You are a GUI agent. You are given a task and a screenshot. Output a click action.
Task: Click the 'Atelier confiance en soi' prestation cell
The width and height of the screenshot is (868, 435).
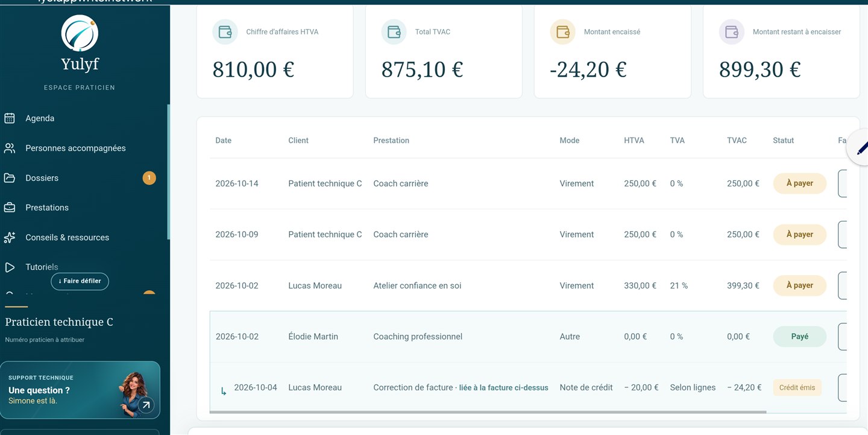pyautogui.click(x=417, y=285)
